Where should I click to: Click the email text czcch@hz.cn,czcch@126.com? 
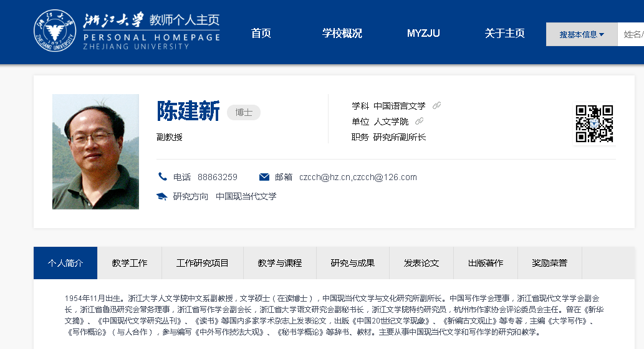pos(358,177)
